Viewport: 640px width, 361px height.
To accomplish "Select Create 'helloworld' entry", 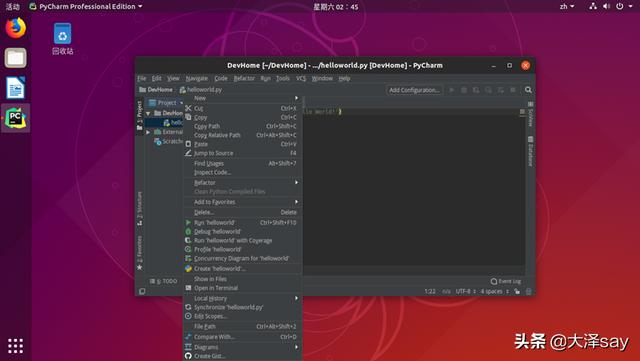I will pyautogui.click(x=243, y=269).
